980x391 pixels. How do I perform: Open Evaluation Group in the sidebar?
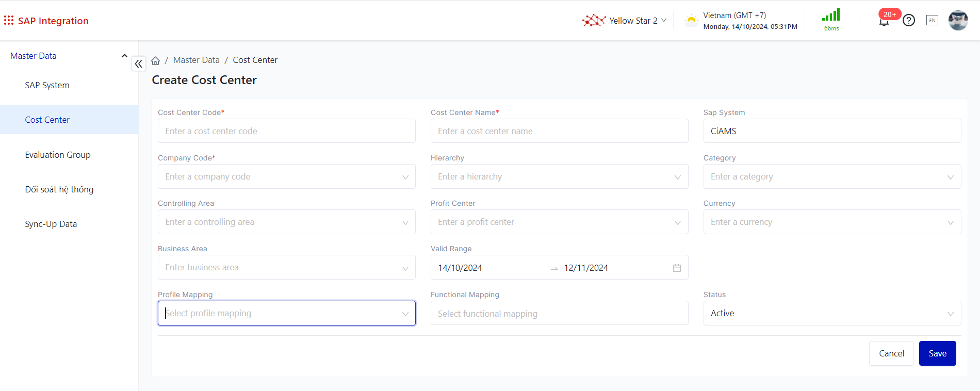58,155
